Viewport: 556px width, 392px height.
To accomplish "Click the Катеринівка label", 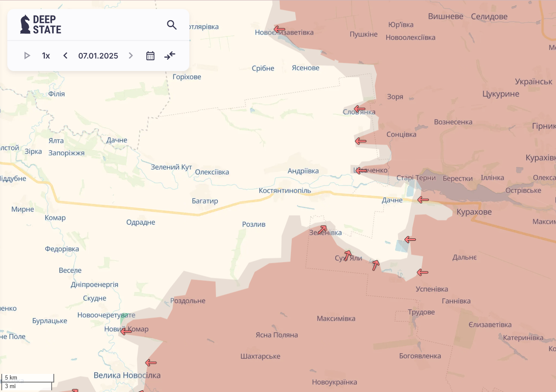I will (x=523, y=338).
